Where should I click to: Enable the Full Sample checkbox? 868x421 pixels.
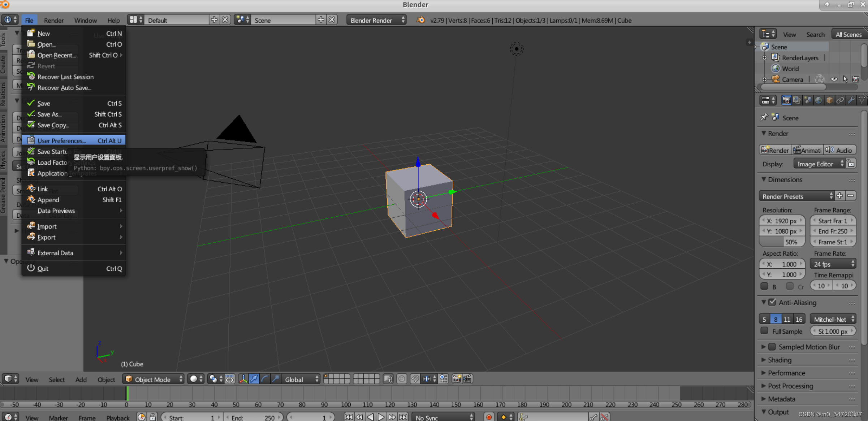(764, 331)
